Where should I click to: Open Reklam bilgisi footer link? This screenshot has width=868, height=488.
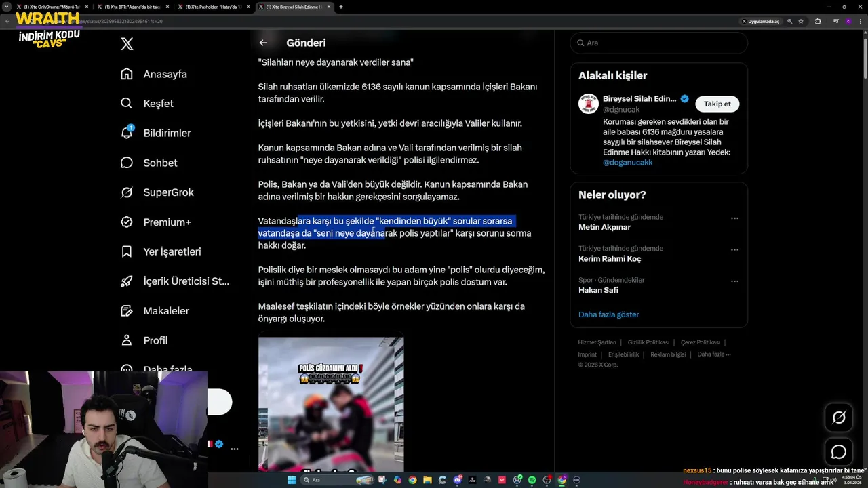[x=668, y=354]
